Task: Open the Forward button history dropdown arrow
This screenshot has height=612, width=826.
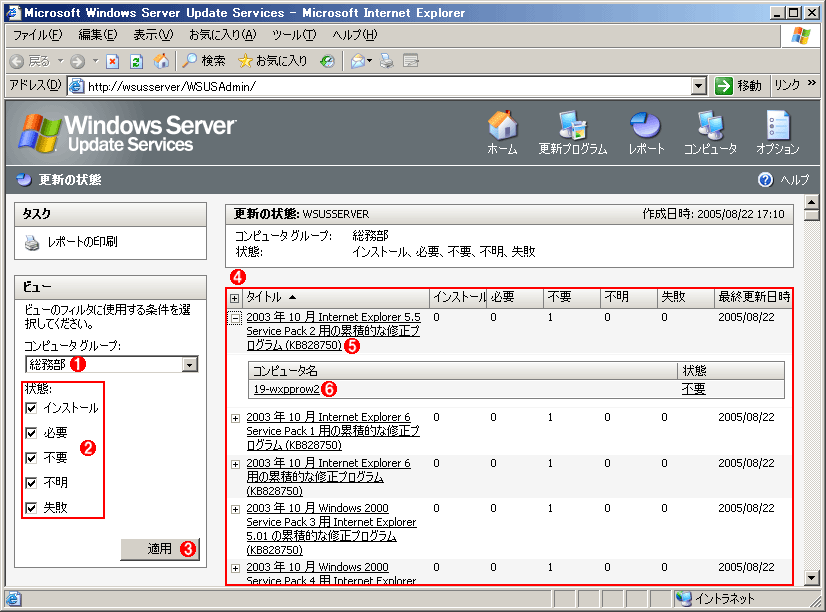Action: click(95, 61)
